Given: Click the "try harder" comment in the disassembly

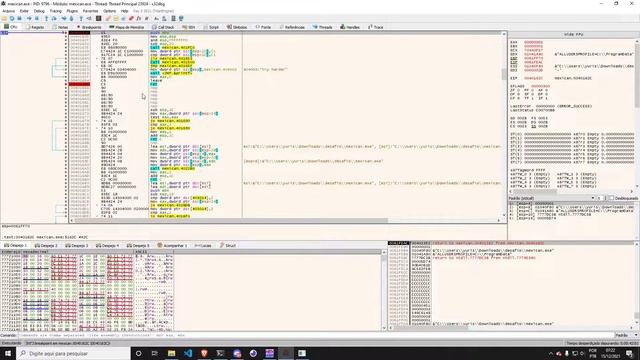Looking at the screenshot, I should pyautogui.click(x=266, y=69).
